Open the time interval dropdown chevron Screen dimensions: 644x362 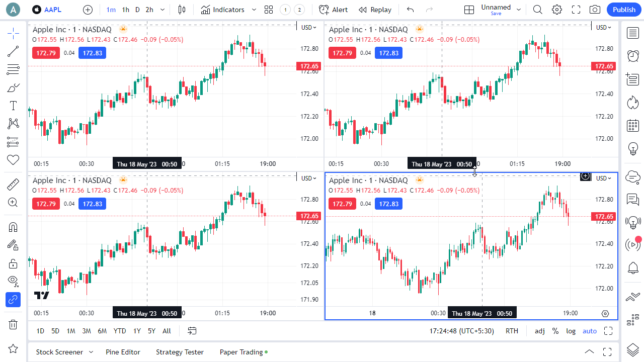pos(163,10)
